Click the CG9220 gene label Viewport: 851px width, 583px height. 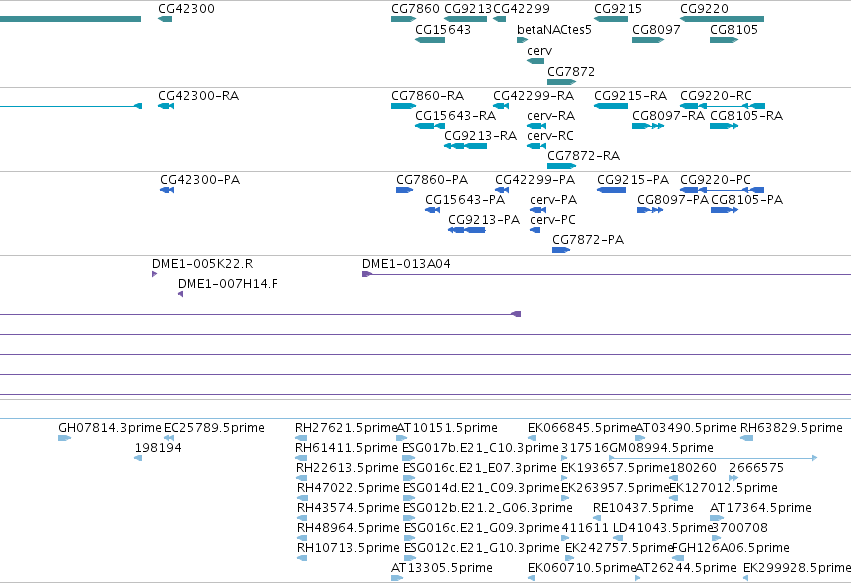point(704,9)
